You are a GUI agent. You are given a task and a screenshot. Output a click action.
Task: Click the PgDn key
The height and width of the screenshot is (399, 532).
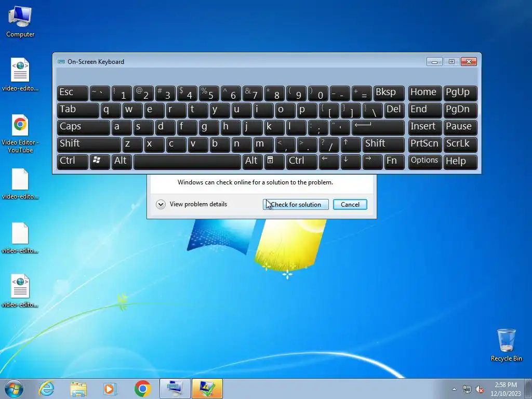click(x=460, y=110)
